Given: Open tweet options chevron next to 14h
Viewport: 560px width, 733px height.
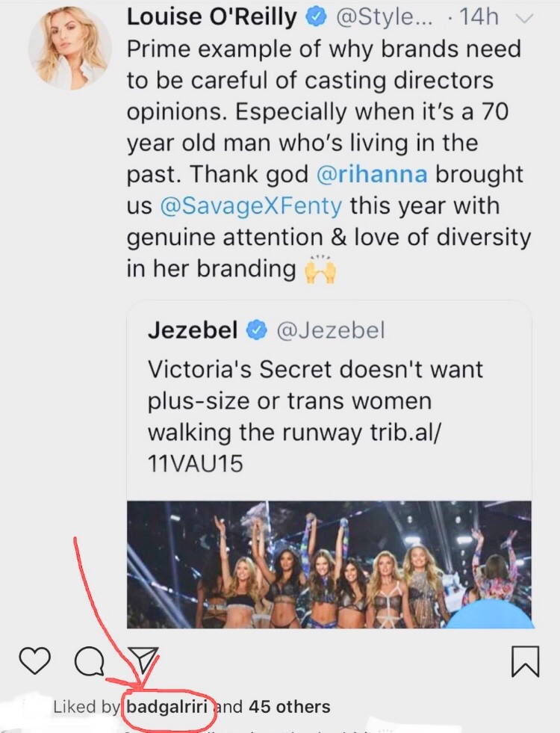Looking at the screenshot, I should click(526, 19).
